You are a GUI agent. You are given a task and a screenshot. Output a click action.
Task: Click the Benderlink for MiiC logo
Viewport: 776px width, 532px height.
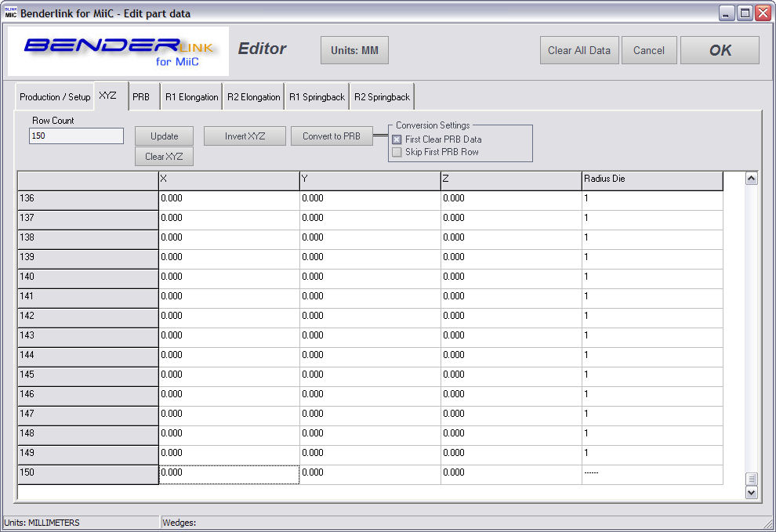(x=118, y=51)
